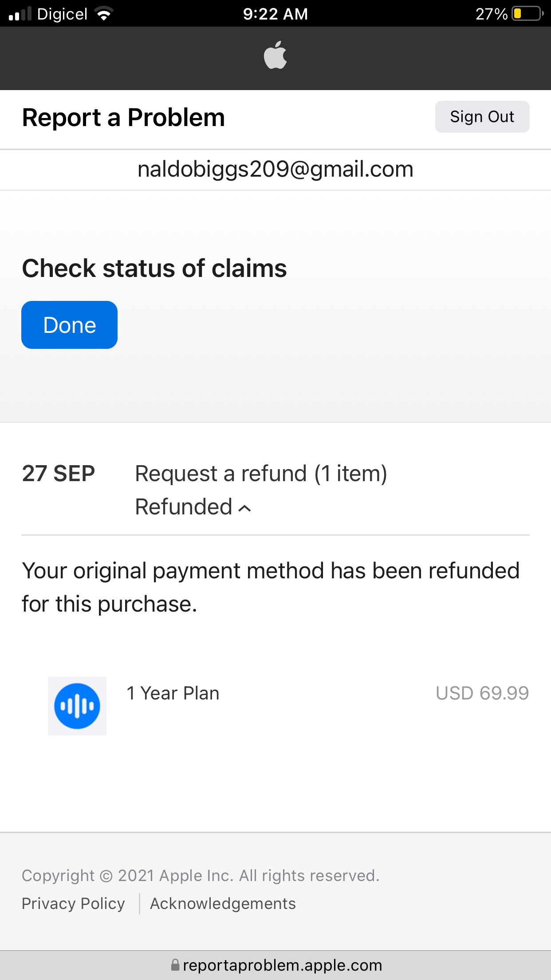The width and height of the screenshot is (551, 980).
Task: Tap the Apple logo in header
Action: coord(275,55)
